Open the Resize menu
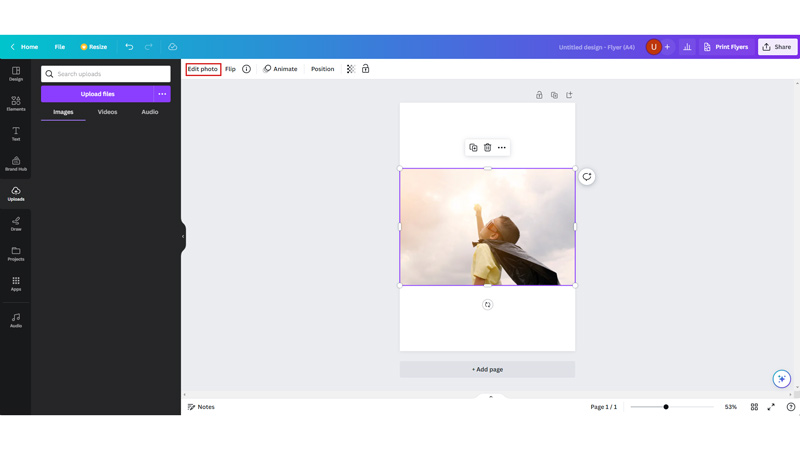 [x=94, y=47]
